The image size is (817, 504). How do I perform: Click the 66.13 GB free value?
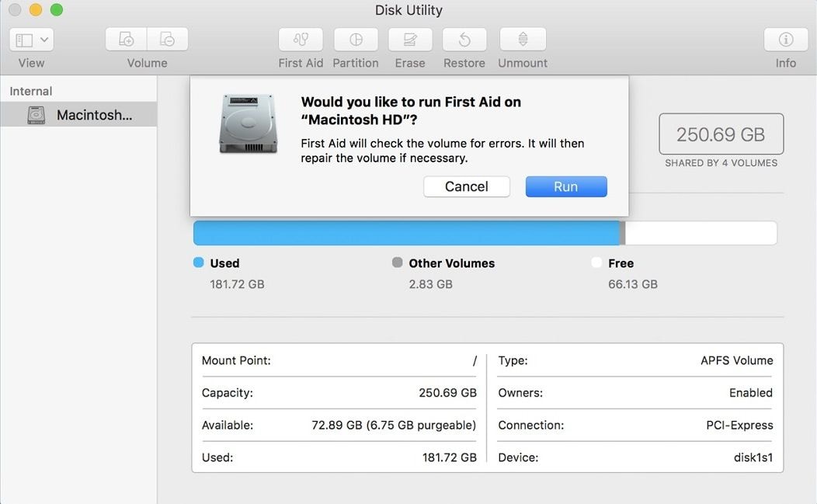point(632,284)
